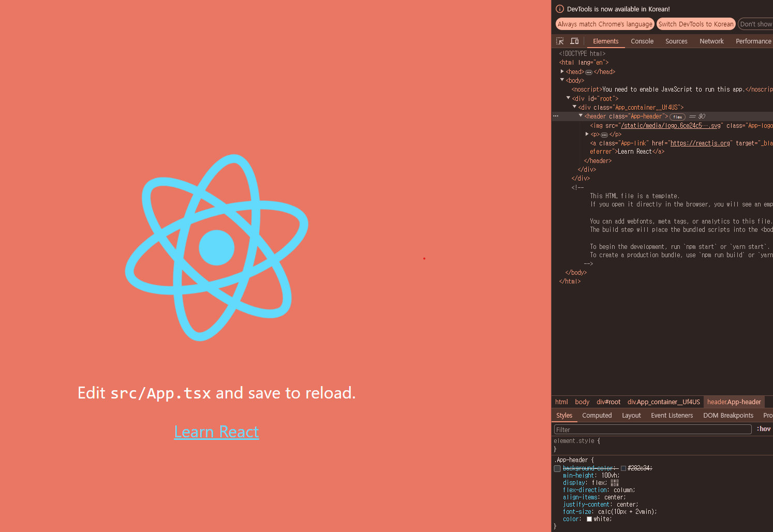Open the Network tab

click(x=711, y=41)
